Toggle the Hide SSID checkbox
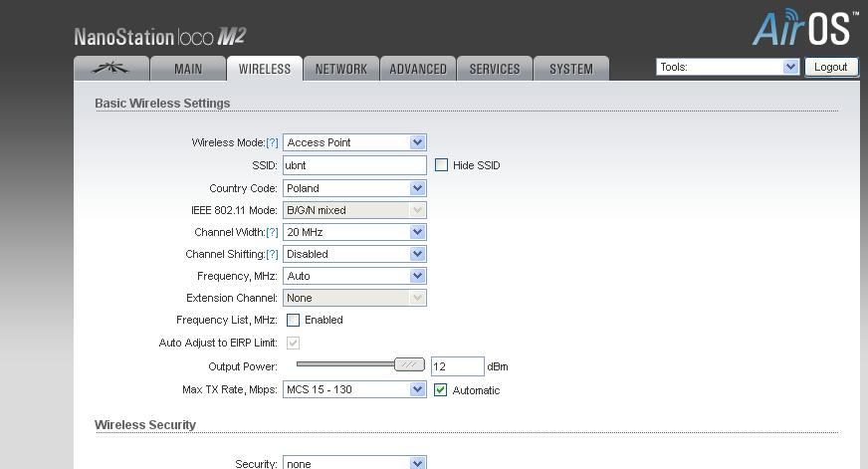The height and width of the screenshot is (469, 868). (x=441, y=165)
